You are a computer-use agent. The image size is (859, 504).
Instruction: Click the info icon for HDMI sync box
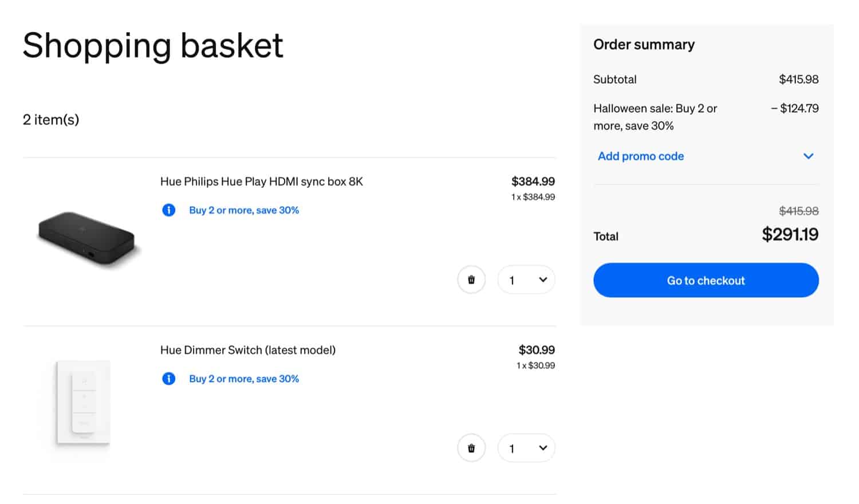click(169, 210)
